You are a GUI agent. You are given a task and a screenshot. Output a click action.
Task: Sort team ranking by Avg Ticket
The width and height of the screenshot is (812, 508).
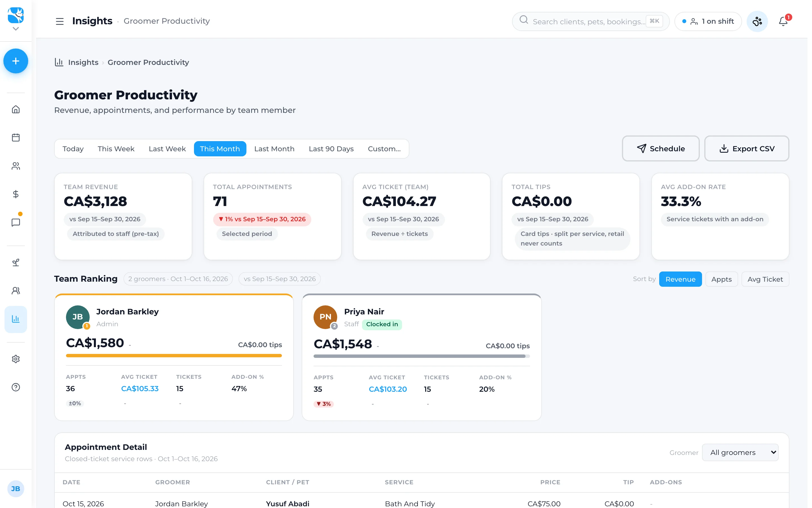(x=765, y=279)
